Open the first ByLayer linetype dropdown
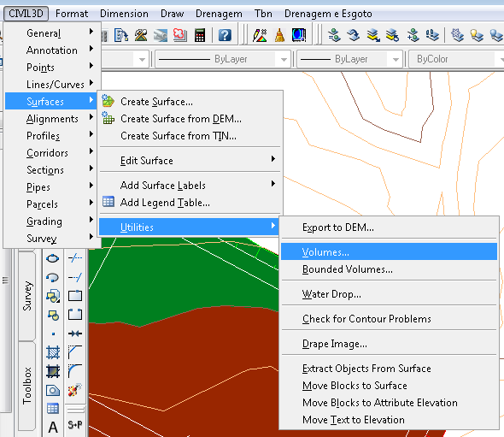 222,59
